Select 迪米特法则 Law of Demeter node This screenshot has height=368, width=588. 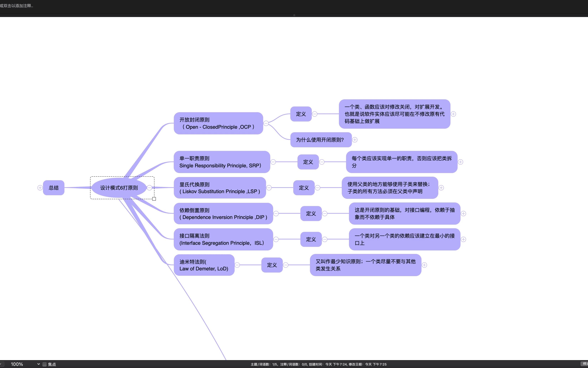coord(204,265)
